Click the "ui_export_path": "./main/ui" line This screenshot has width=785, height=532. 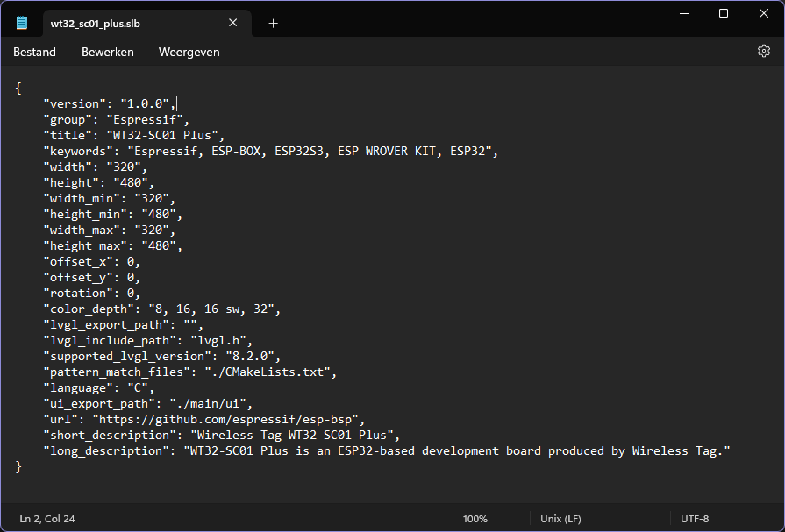(147, 403)
